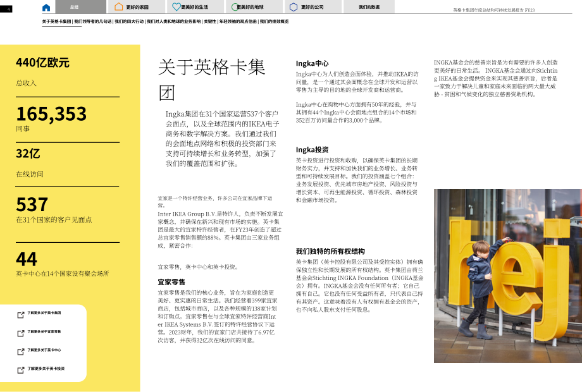
Task: Click the 在线访问 label
Action: coord(30,174)
